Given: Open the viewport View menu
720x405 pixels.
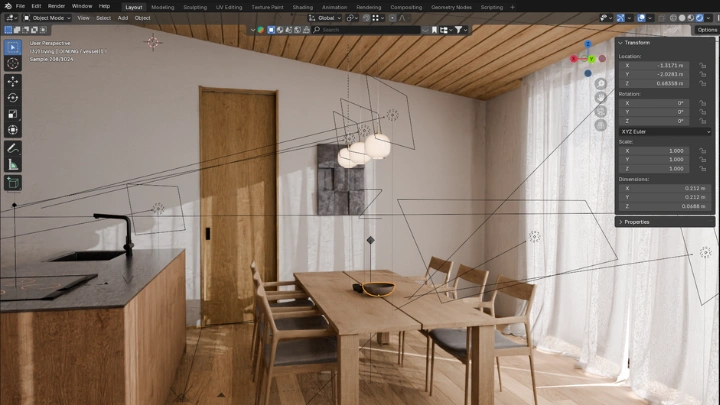Looking at the screenshot, I should point(83,18).
